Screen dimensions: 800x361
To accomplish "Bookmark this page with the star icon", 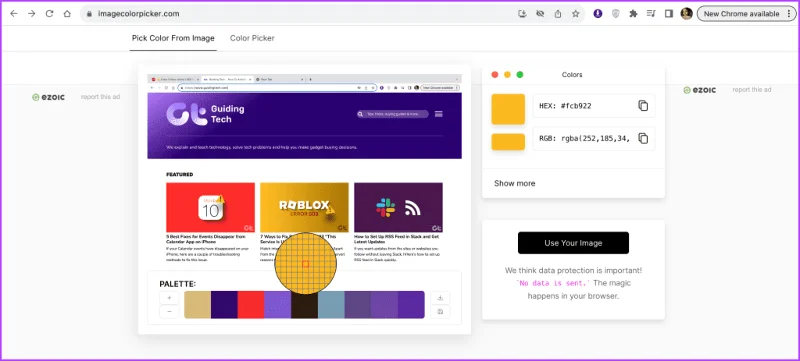I will point(576,14).
